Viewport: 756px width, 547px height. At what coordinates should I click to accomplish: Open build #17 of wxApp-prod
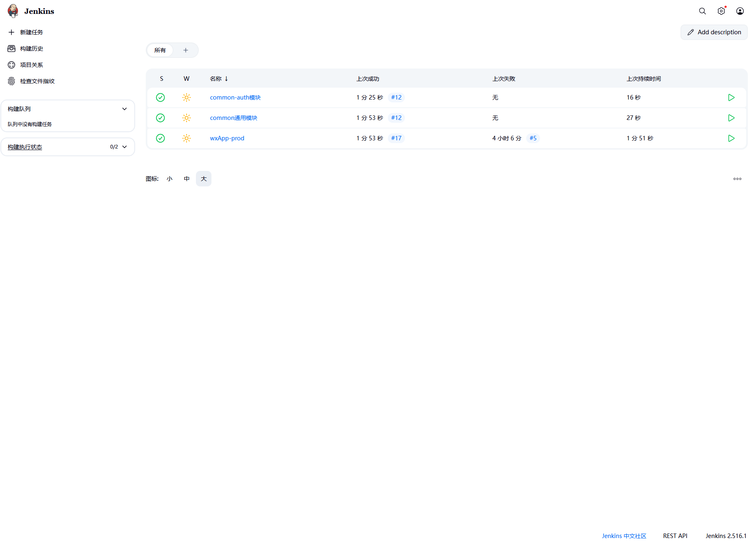[x=396, y=138]
